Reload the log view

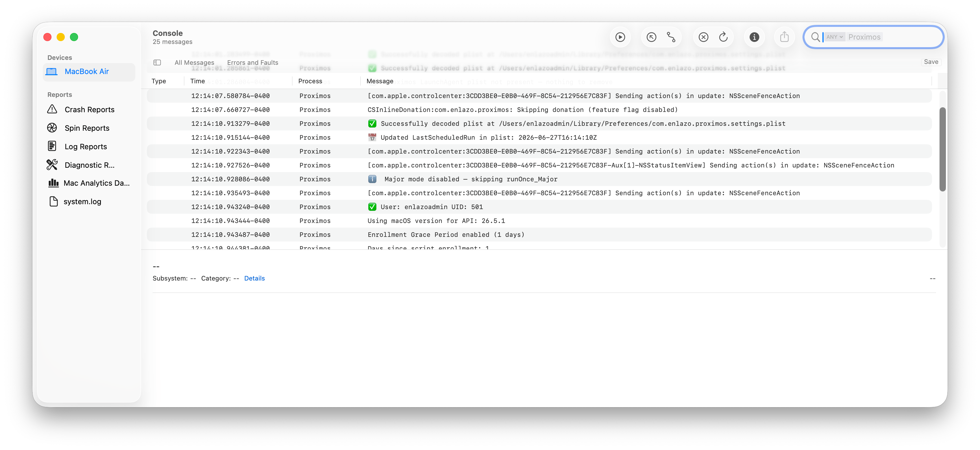[723, 37]
